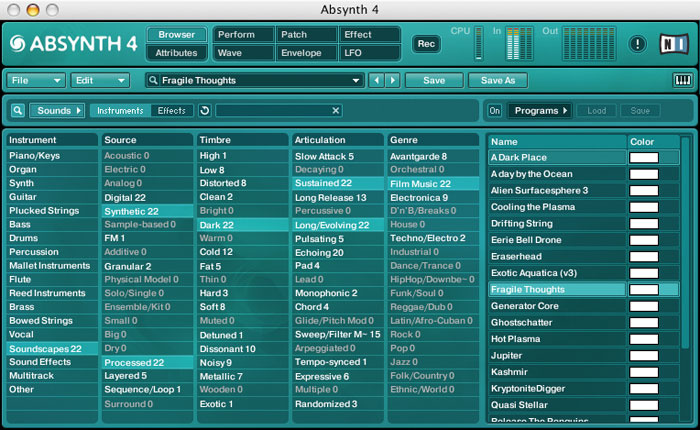Select Alien Surfacesphere 3 in results
Screen dimensions: 700x430
point(557,190)
